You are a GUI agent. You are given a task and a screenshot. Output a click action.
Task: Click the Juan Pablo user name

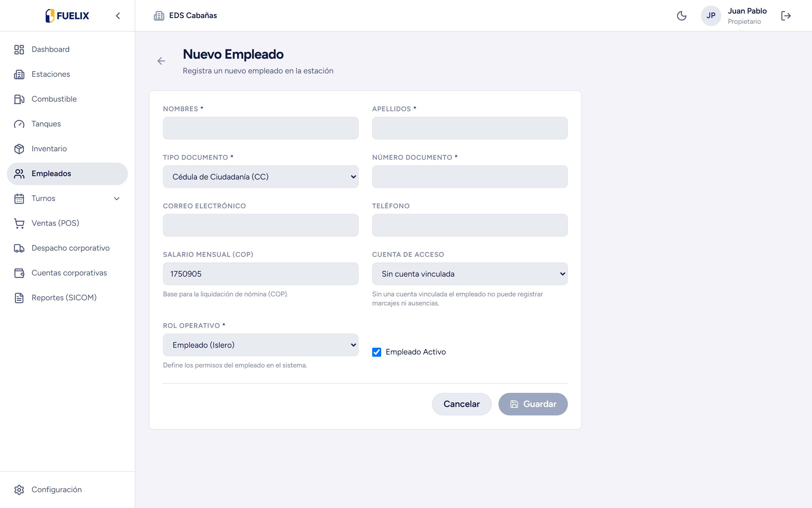[747, 11]
